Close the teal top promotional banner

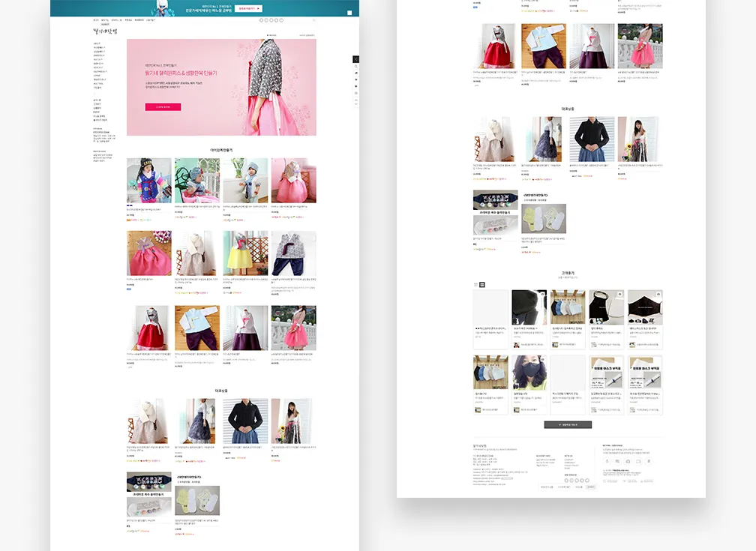coord(349,13)
